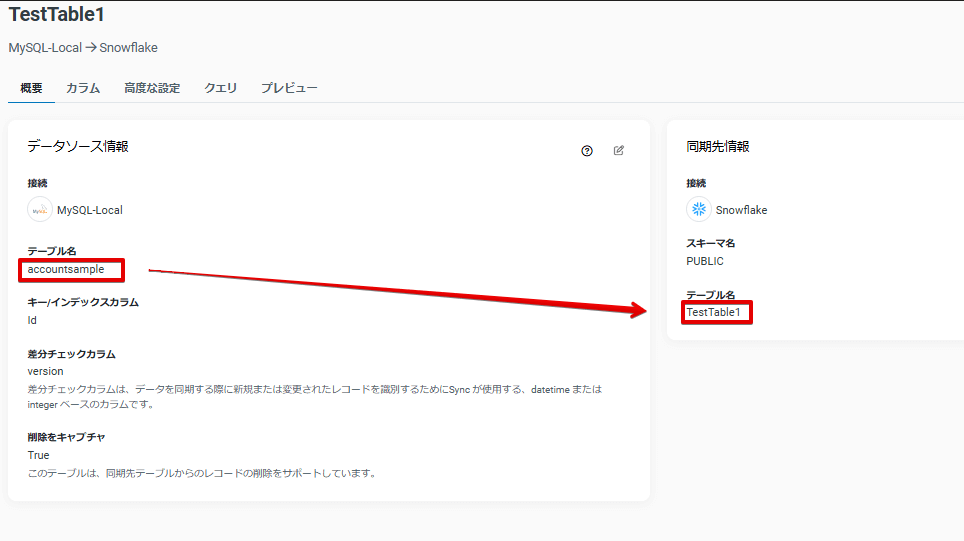Click the キー/インデックスカラム label
Image resolution: width=964 pixels, height=541 pixels.
pyautogui.click(x=83, y=302)
